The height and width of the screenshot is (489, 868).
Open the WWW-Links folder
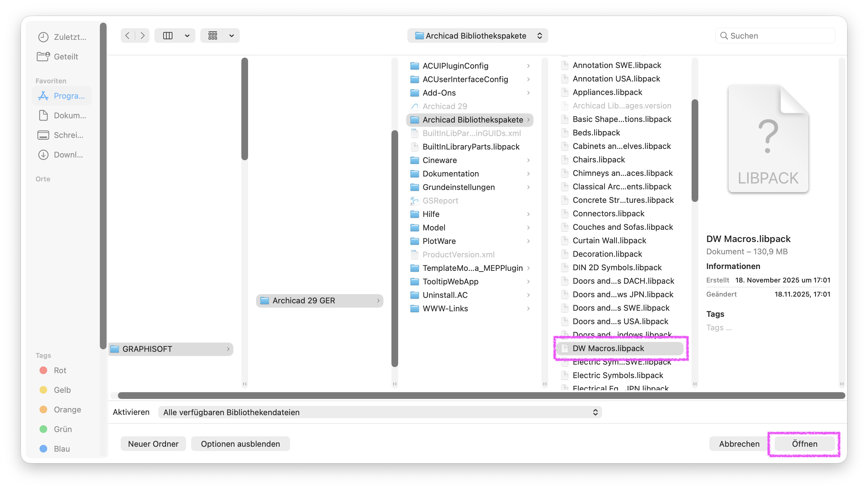[x=470, y=308]
